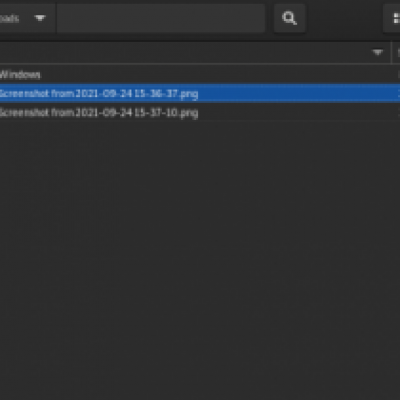Viewport: 400px width, 400px height.
Task: Click the column divider beside the sort arrow
Action: coord(391,53)
